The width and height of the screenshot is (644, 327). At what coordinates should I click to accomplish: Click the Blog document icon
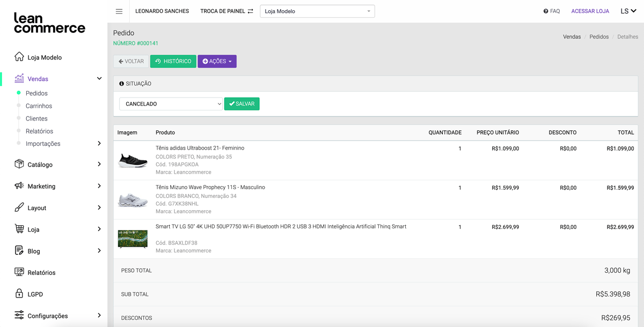point(19,250)
